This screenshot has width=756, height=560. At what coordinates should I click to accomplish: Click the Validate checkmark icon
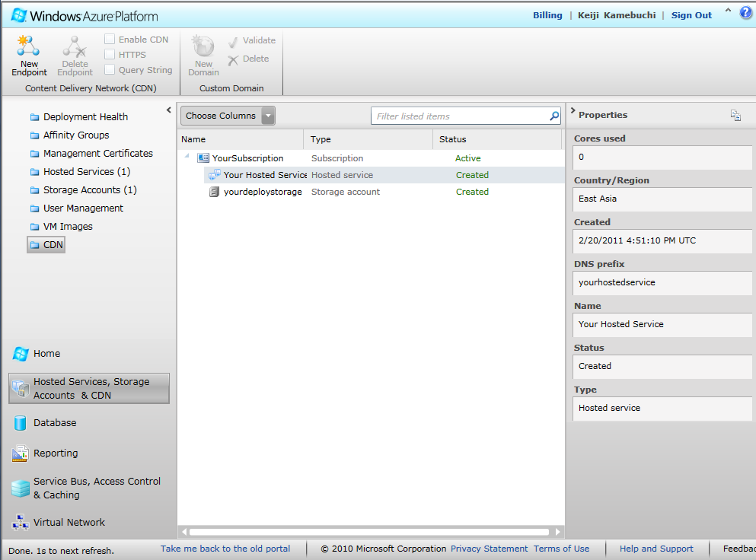click(x=233, y=41)
